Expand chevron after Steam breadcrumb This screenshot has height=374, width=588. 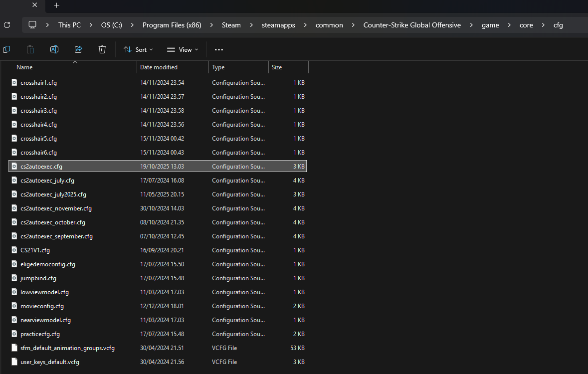pyautogui.click(x=251, y=25)
